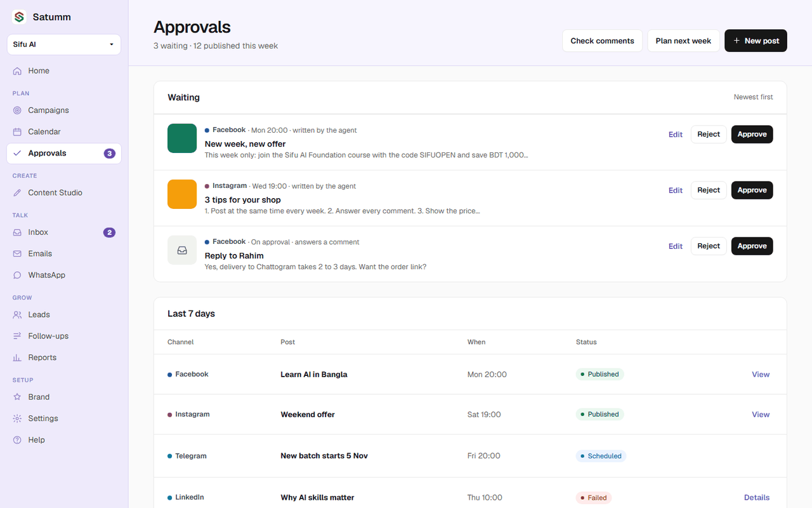Screen dimensions: 812x508
Task: Click the Learn AI in Bangla post title
Action: pos(314,375)
